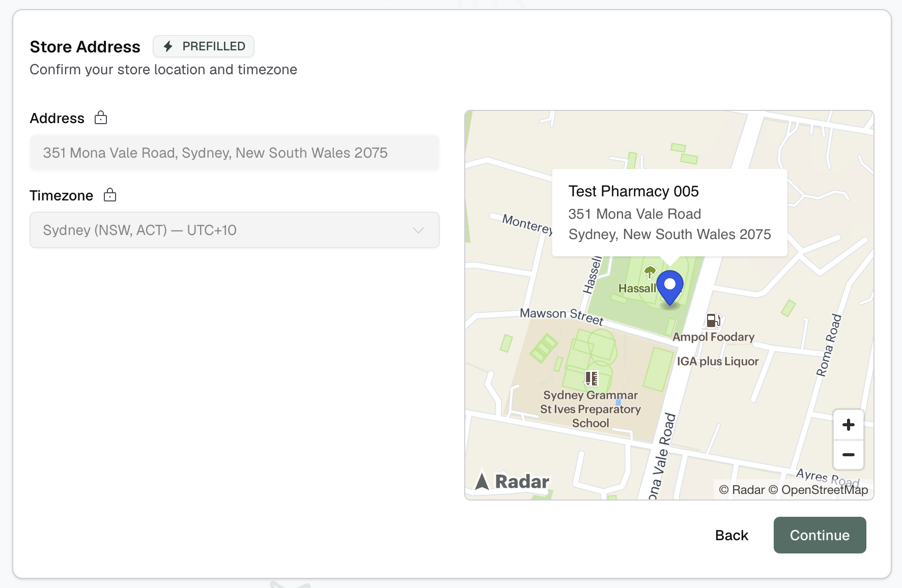Click the zoom in button on the map

click(848, 424)
